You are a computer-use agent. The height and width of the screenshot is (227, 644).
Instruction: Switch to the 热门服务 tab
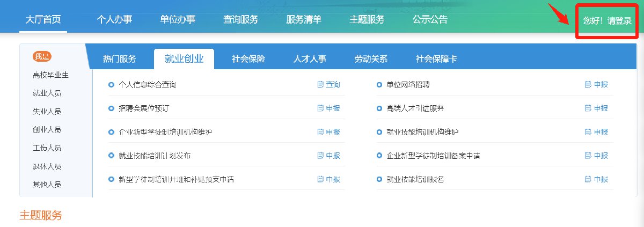coord(120,59)
